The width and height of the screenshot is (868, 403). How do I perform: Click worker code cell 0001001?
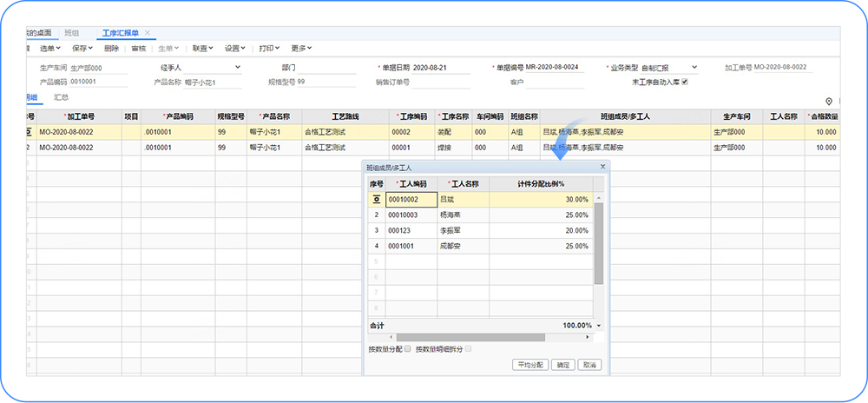411,246
